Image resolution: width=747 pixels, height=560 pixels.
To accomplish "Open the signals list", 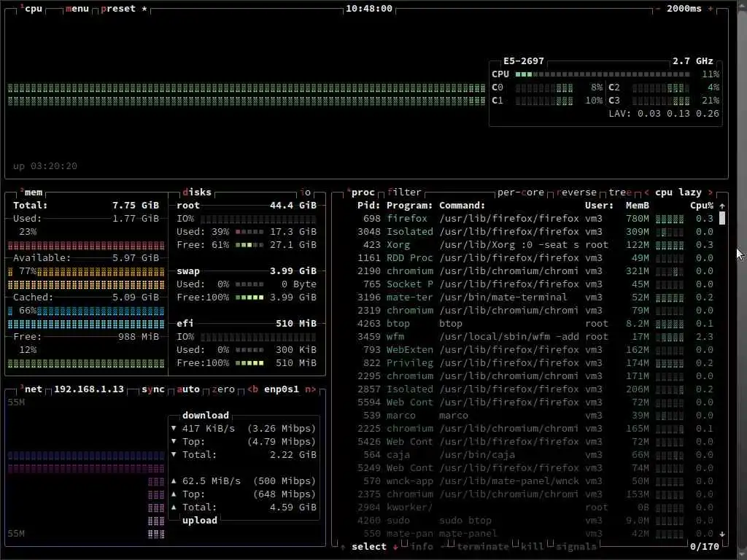I will (576, 547).
